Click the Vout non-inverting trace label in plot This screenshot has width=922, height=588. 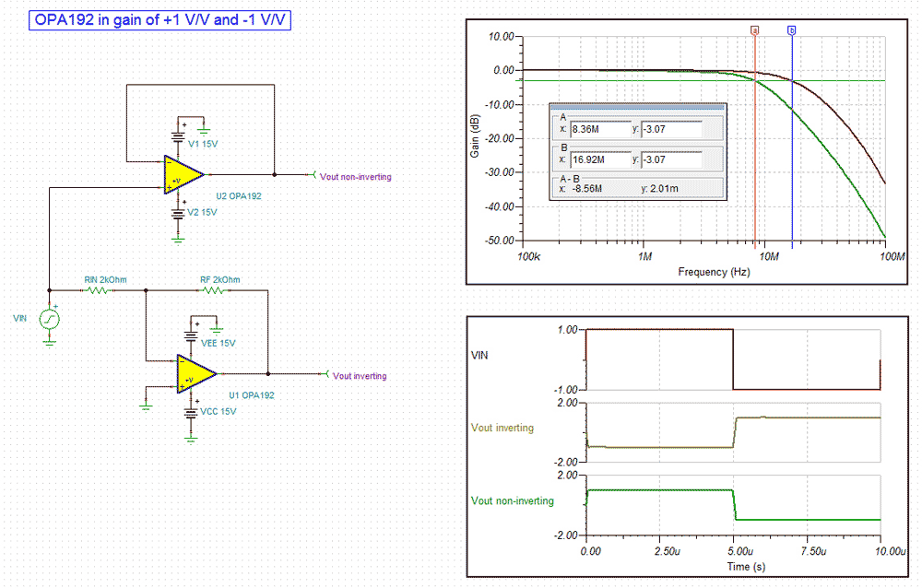pyautogui.click(x=512, y=501)
